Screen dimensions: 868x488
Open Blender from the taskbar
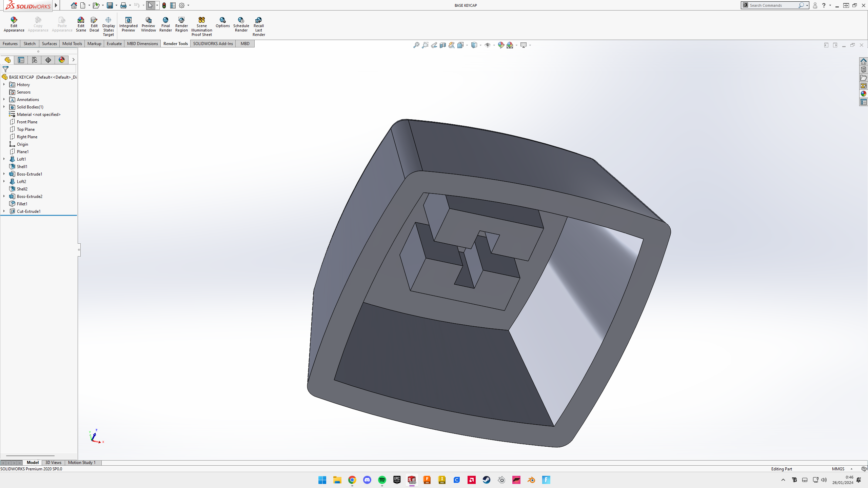click(x=531, y=480)
